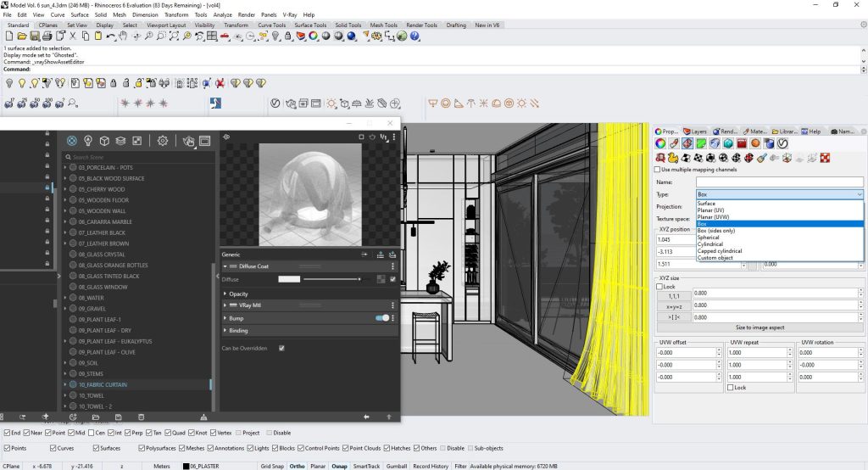The height and width of the screenshot is (470, 868).
Task: Click the Size to image aspect button
Action: click(759, 327)
